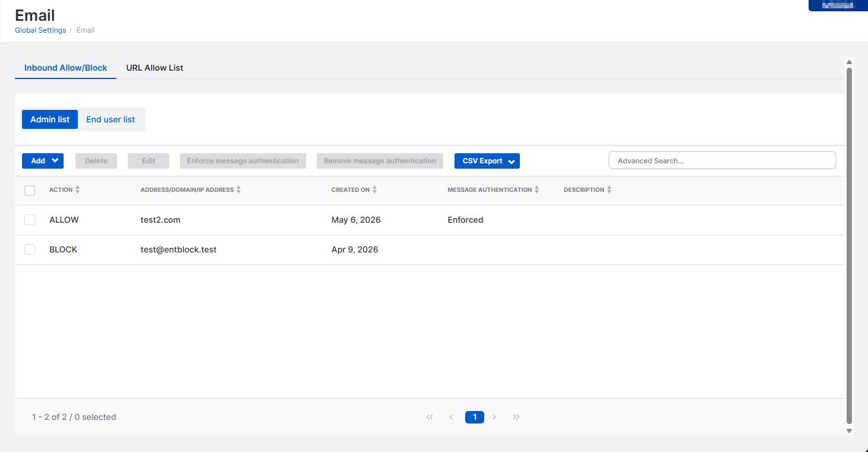Open Global Settings breadcrumb link

click(40, 30)
